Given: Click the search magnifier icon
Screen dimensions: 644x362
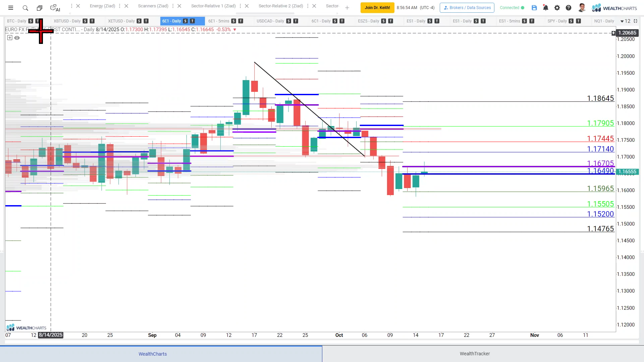Looking at the screenshot, I should 25,8.
